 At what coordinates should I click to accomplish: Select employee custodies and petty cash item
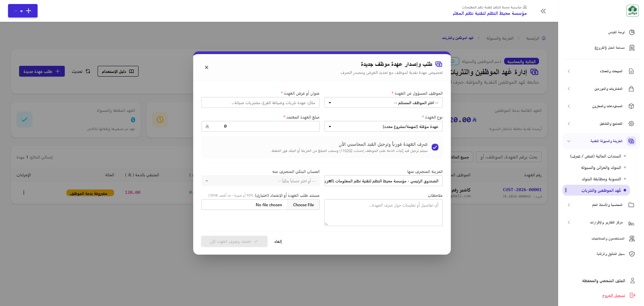click(x=596, y=190)
